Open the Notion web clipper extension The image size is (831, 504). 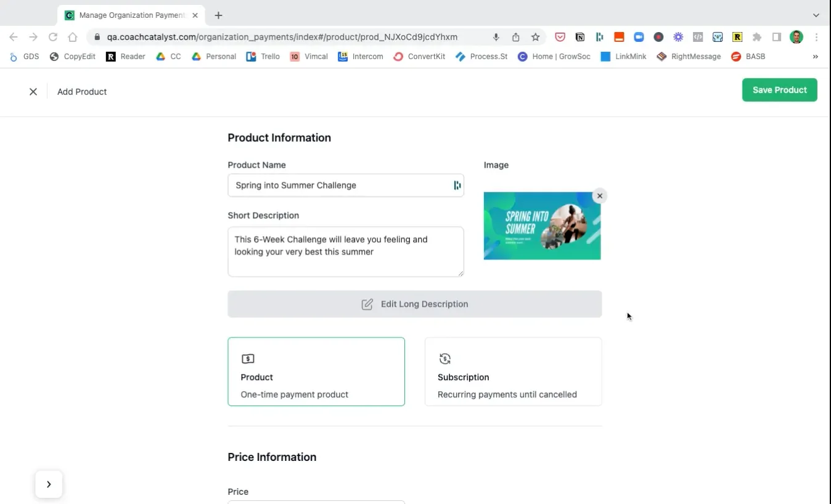click(579, 37)
